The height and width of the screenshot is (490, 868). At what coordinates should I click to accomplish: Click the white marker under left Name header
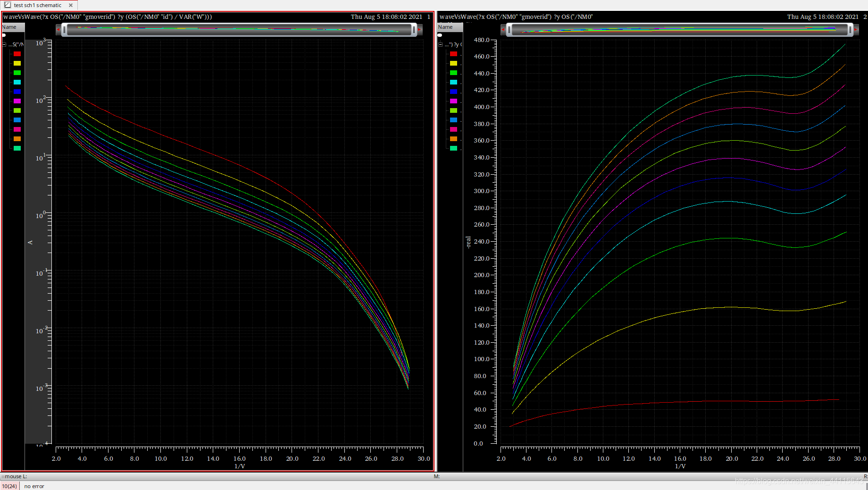[x=4, y=35]
